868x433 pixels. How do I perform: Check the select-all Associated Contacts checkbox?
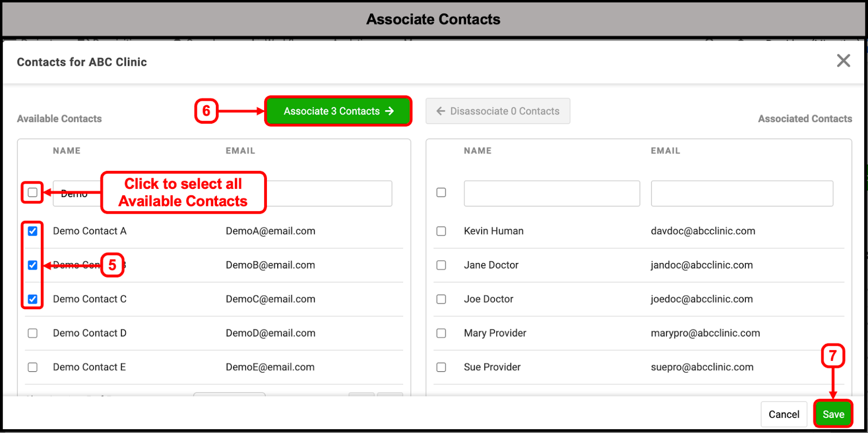pyautogui.click(x=441, y=193)
